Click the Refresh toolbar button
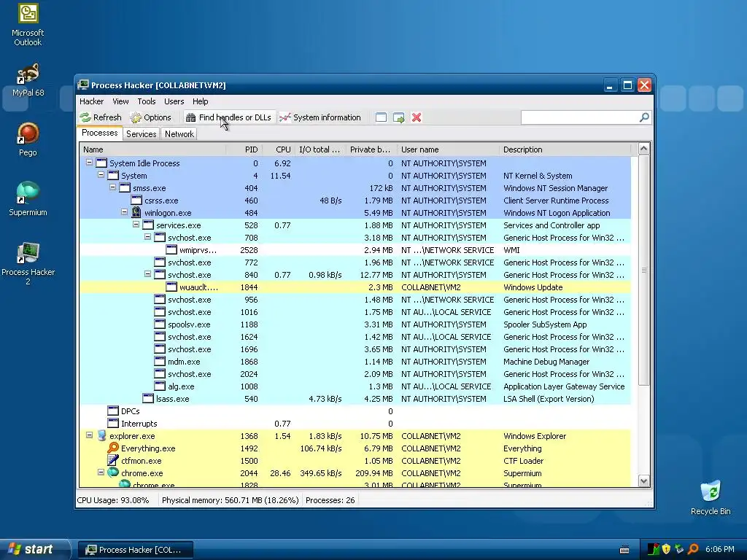The image size is (747, 560). 101,117
